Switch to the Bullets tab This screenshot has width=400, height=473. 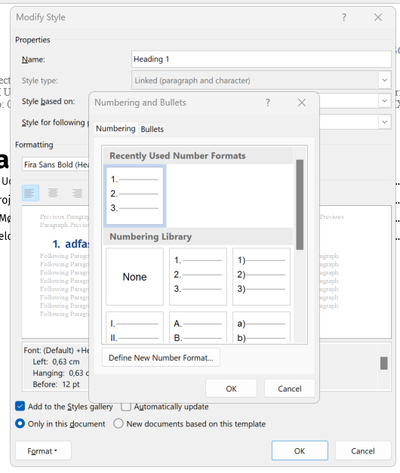point(152,129)
